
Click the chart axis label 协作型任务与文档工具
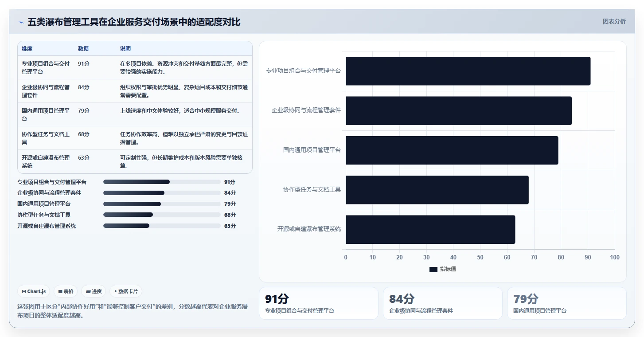click(312, 189)
